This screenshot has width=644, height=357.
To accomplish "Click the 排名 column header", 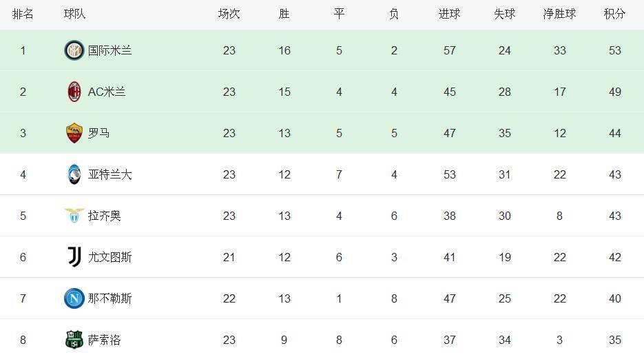I will coord(23,14).
